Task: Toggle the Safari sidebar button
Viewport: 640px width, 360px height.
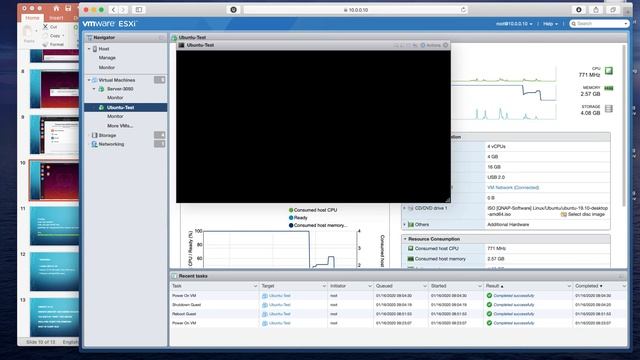Action: [x=139, y=9]
